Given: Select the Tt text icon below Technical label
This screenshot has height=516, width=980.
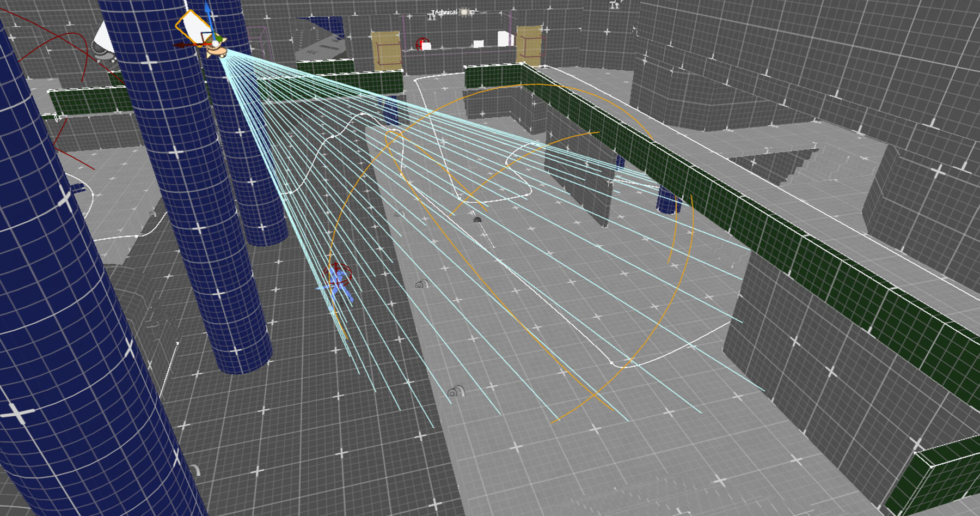Looking at the screenshot, I should 432,18.
